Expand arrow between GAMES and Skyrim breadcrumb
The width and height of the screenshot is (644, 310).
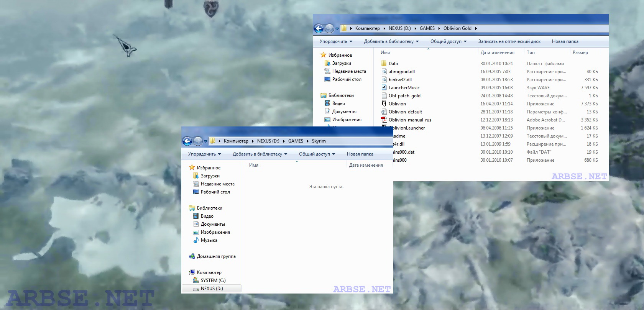coord(307,141)
